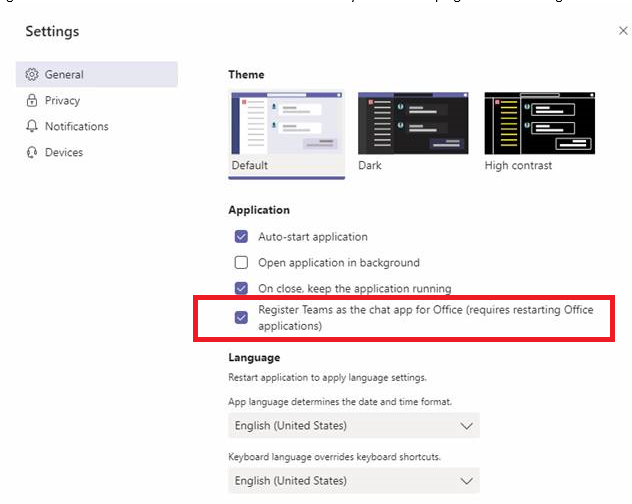Screen dimensions: 632x504
Task: Click 'Keyboard language overrides keyboard shortcuts' text
Action: [335, 457]
